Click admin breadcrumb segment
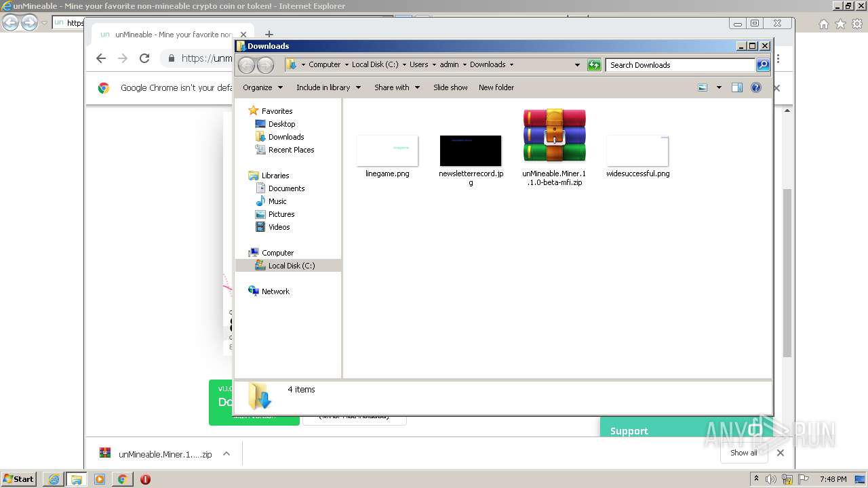This screenshot has height=488, width=868. pyautogui.click(x=449, y=65)
